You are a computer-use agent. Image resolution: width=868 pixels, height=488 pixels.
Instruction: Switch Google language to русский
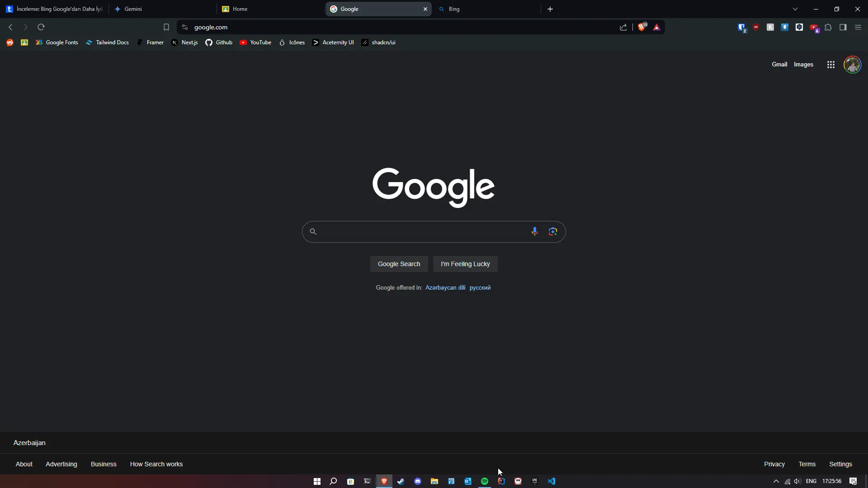coord(480,288)
